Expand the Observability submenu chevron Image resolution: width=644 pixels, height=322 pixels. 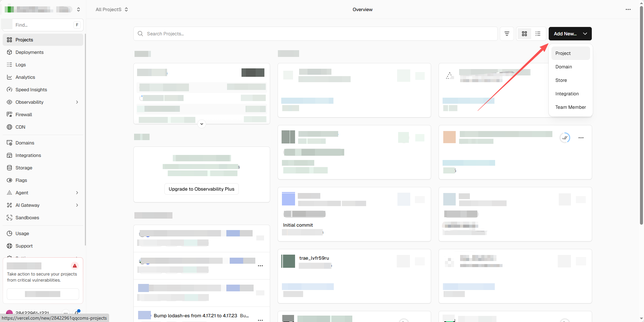(77, 102)
